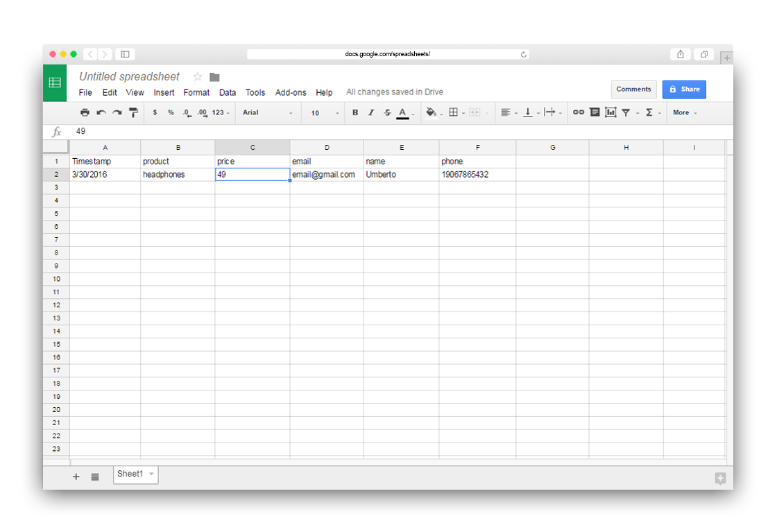This screenshot has height=532, width=777.
Task: Open the Add-ons menu
Action: pyautogui.click(x=291, y=93)
